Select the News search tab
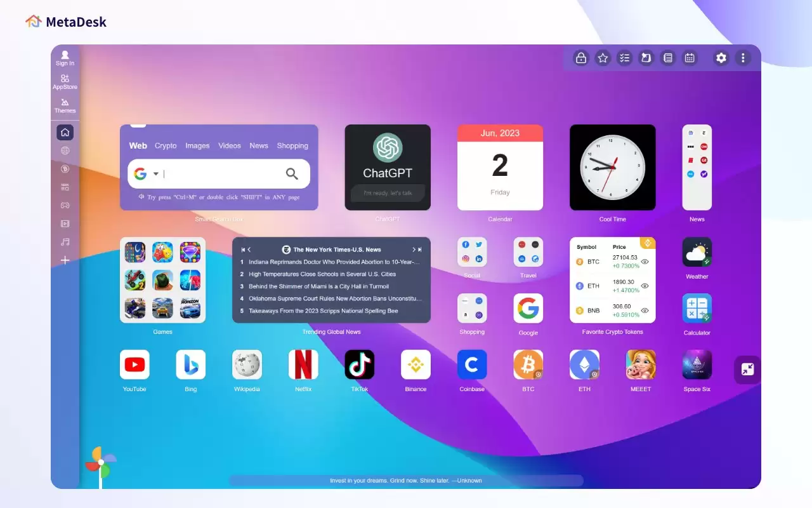 259,145
